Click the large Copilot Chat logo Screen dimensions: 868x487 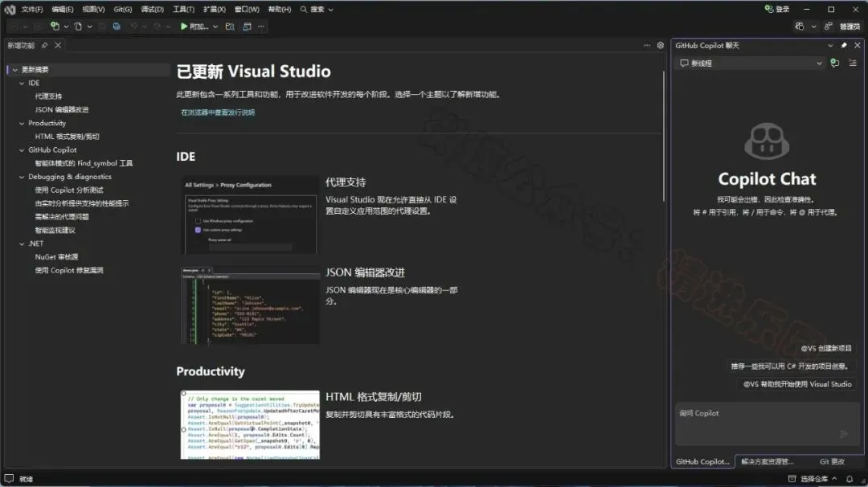pyautogui.click(x=767, y=141)
